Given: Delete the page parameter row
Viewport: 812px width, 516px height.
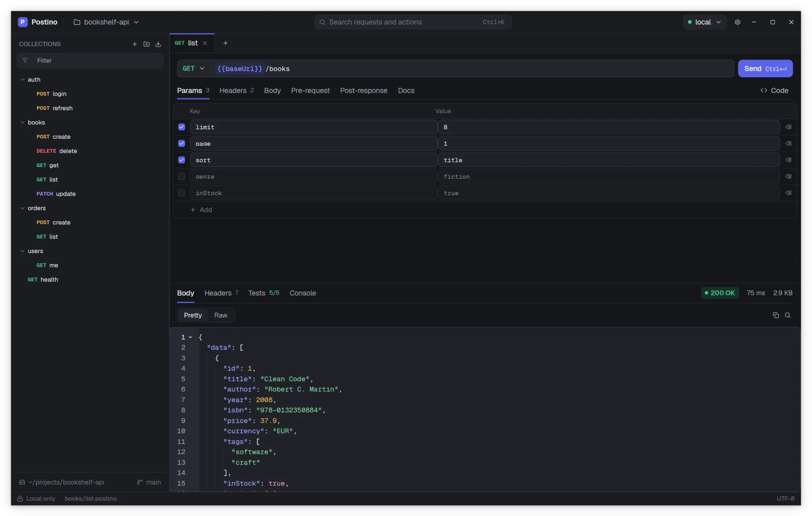Looking at the screenshot, I should click(x=788, y=143).
